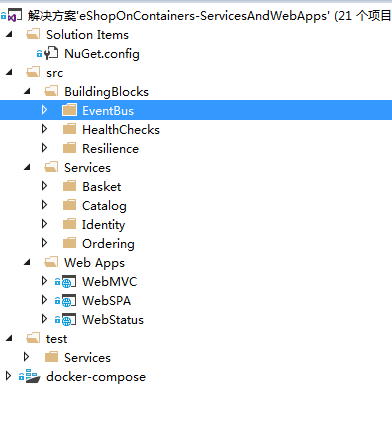Click the Resilience folder icon
Screen dimensions: 392x421
tap(69, 148)
